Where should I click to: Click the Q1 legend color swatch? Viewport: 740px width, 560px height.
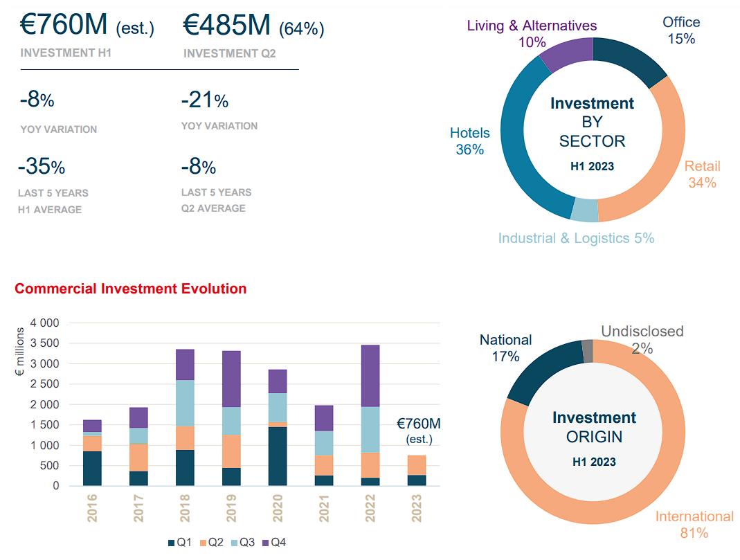coord(172,543)
